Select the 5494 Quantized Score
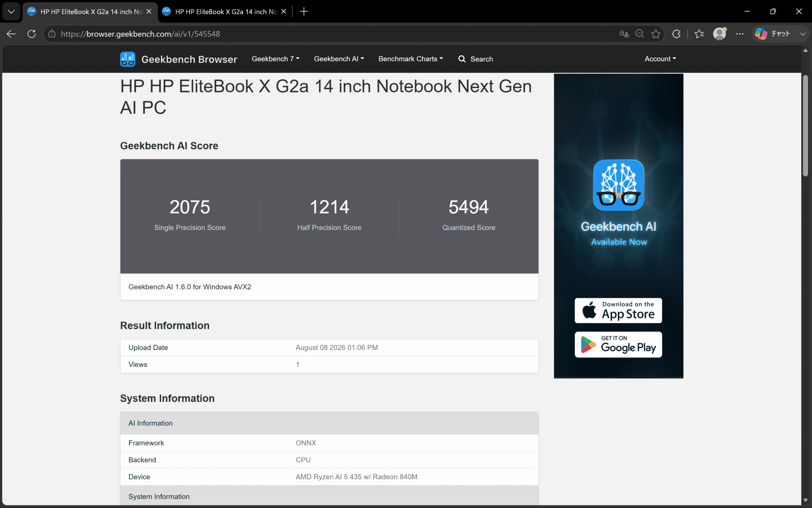The image size is (812, 508). coord(468,207)
